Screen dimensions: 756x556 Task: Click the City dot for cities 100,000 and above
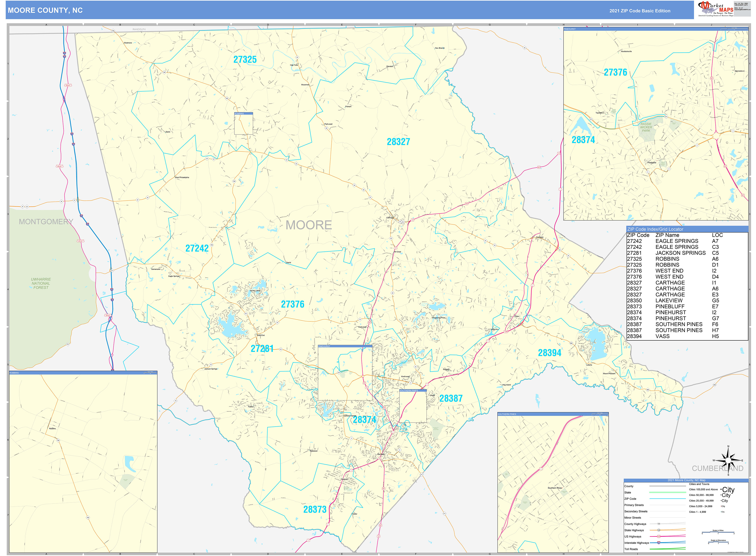point(721,489)
